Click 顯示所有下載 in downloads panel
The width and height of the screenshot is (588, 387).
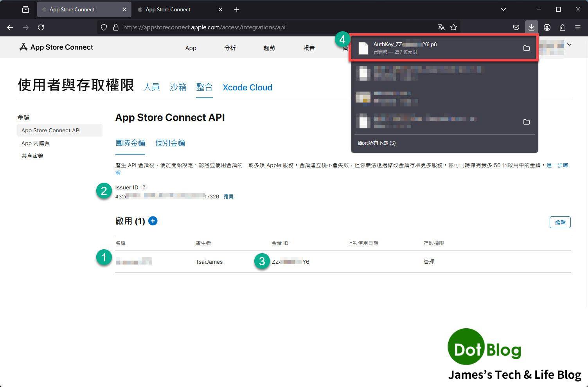click(376, 143)
